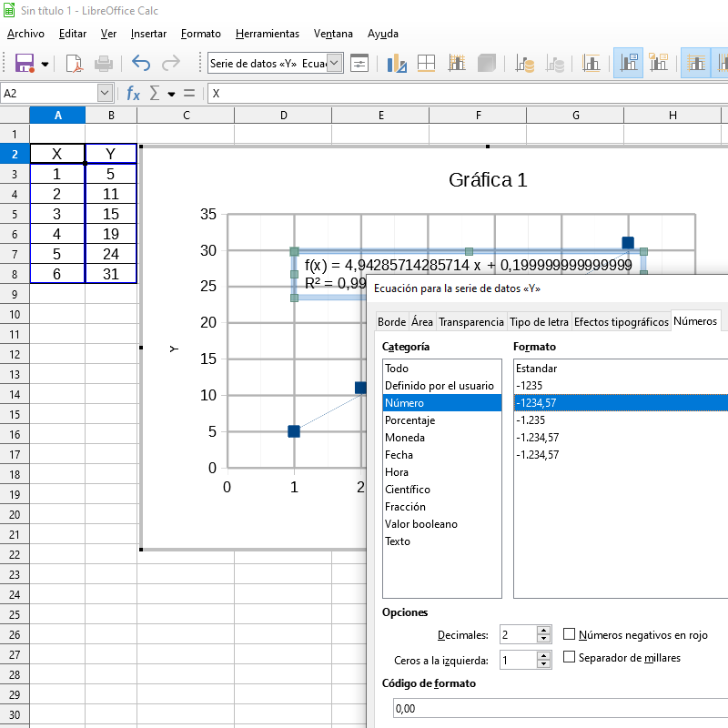Image resolution: width=728 pixels, height=728 pixels.
Task: Open the Herramientas menu
Action: [268, 34]
